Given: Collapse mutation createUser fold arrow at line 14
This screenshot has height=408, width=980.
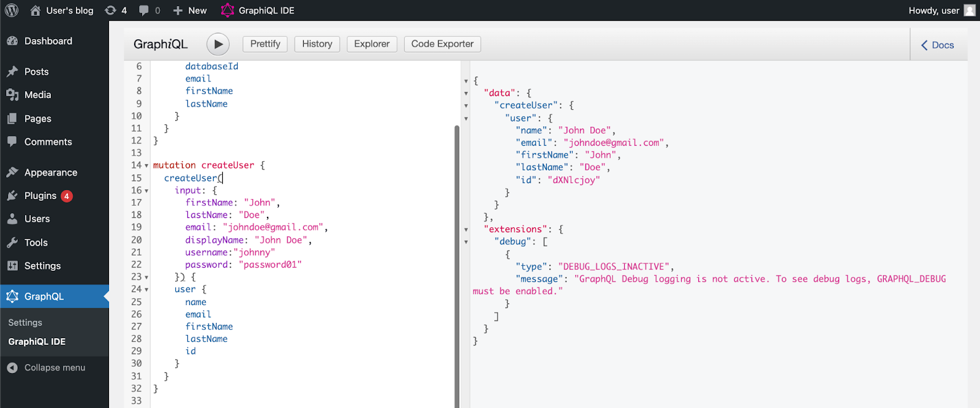Looking at the screenshot, I should pos(146,165).
